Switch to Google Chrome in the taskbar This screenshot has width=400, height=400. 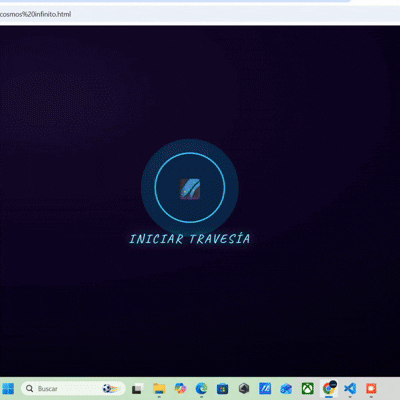click(329, 388)
